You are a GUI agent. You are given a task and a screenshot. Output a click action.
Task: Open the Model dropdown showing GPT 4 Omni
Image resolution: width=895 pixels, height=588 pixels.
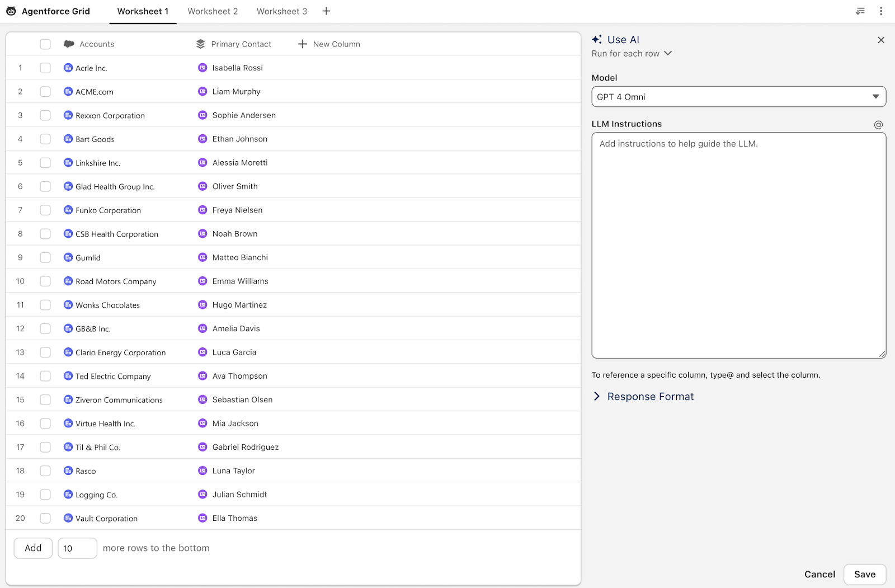point(738,97)
